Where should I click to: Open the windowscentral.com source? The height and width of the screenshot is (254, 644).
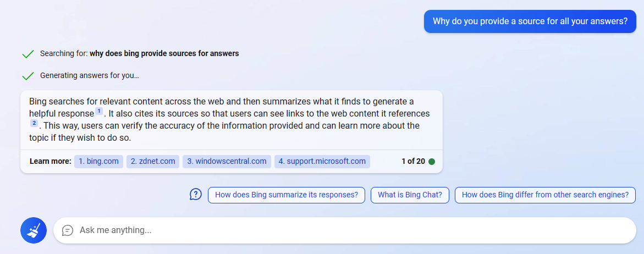click(227, 162)
